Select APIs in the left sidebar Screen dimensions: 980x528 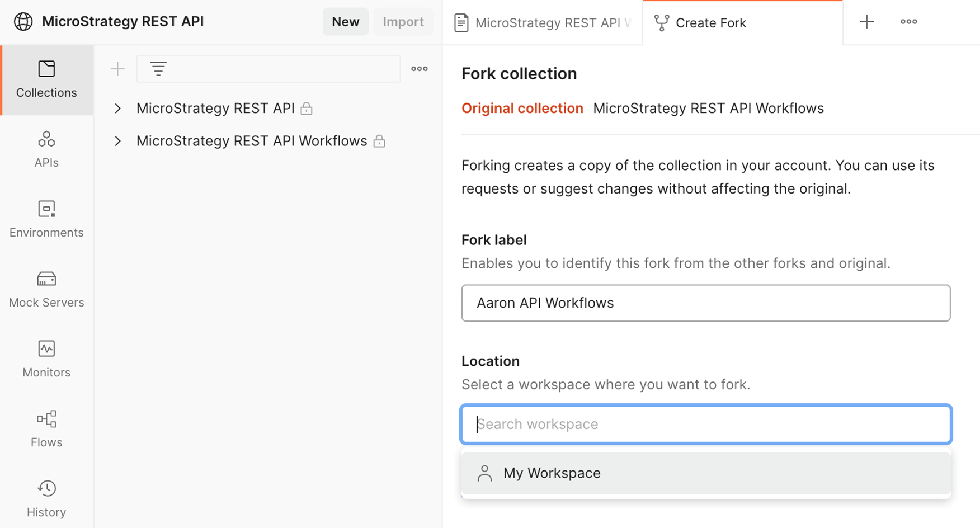(46, 148)
